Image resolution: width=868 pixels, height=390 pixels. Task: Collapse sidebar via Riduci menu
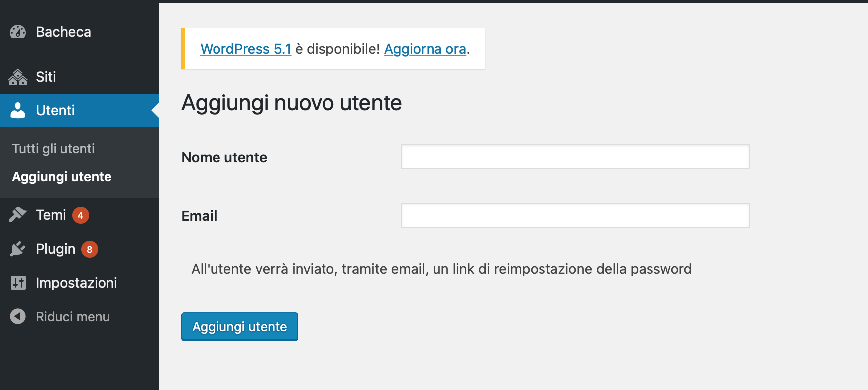pos(80,316)
